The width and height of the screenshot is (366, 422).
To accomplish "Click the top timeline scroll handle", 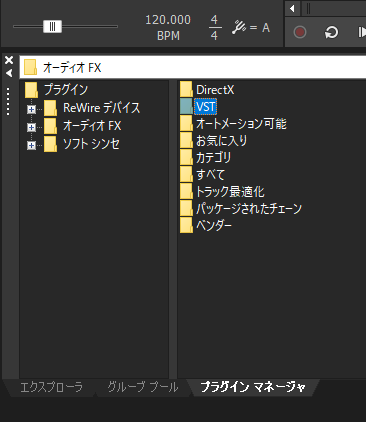I will click(x=309, y=8).
